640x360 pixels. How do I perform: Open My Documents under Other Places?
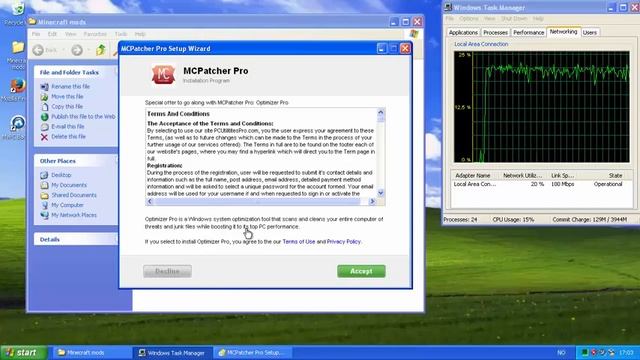coord(69,185)
